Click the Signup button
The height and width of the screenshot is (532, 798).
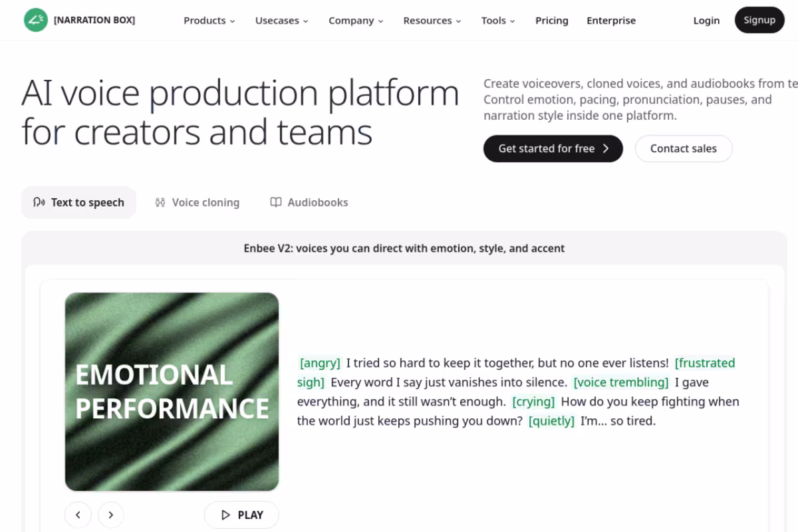[759, 20]
